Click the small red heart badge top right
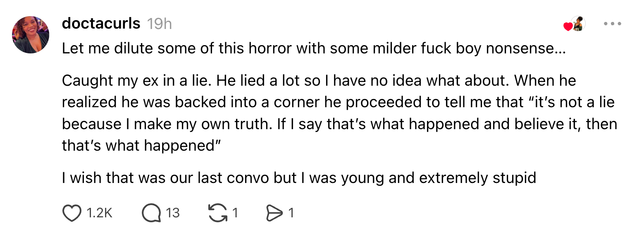This screenshot has width=644, height=231. point(568,27)
